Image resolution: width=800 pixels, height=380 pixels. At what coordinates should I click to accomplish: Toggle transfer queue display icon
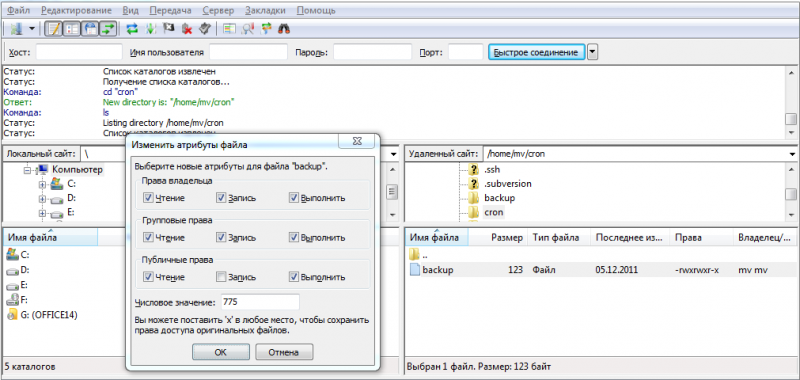(x=108, y=29)
